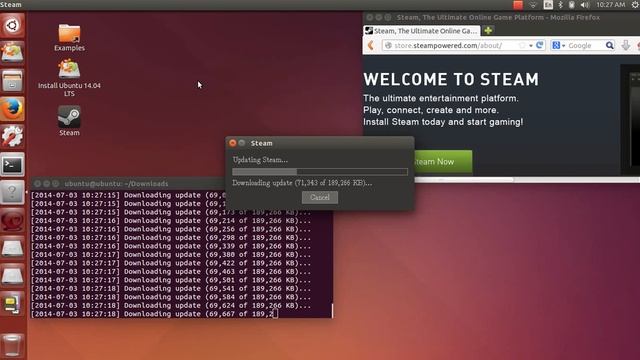Image resolution: width=640 pixels, height=360 pixels.
Task: Click the green Install Steam Now button
Action: tap(443, 162)
